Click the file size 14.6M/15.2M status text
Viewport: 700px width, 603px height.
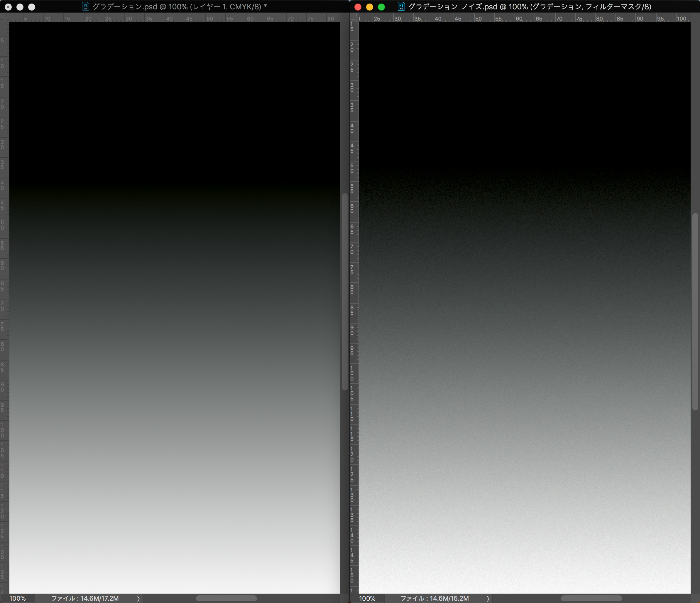point(434,598)
